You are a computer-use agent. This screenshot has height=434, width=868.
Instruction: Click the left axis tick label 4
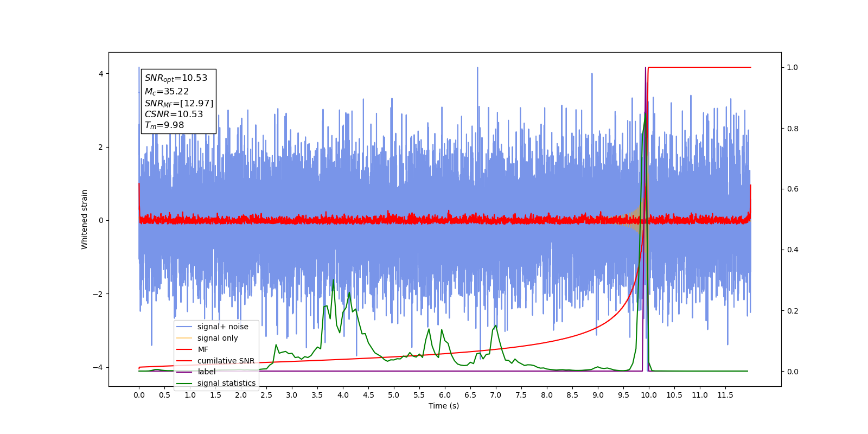point(101,74)
